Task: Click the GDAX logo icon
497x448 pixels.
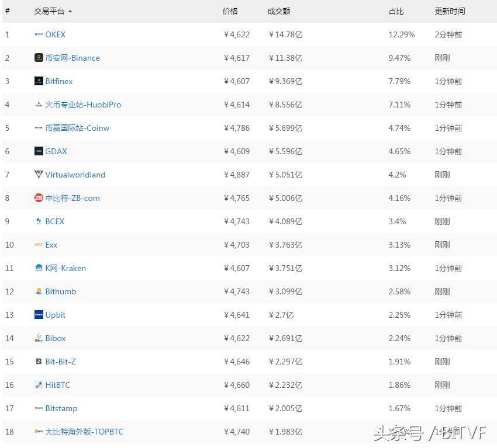Action: (x=39, y=151)
